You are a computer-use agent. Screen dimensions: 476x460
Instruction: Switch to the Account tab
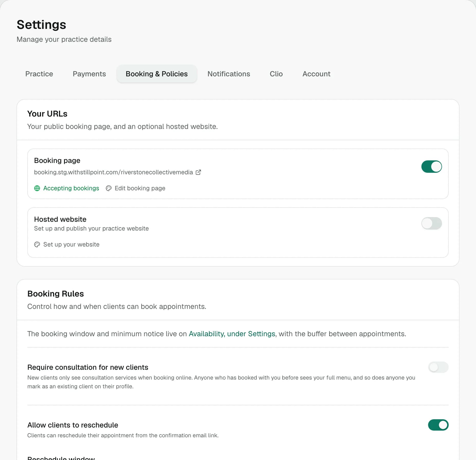point(316,74)
